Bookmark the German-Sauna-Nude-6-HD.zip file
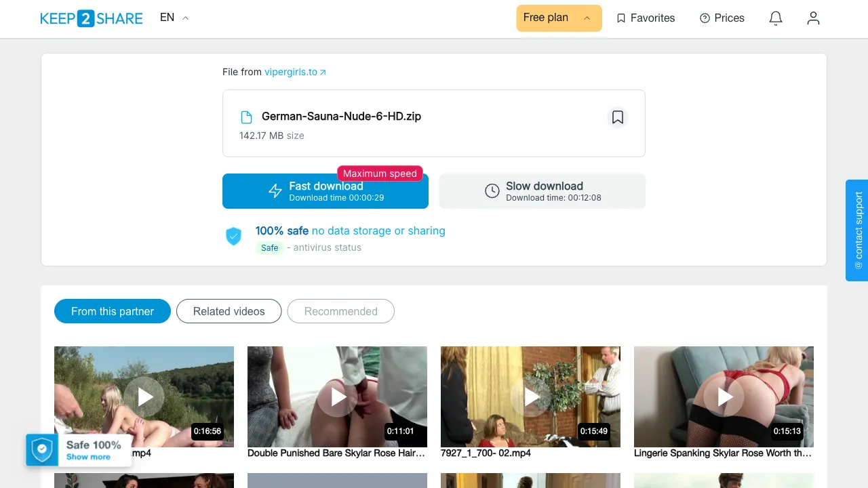The width and height of the screenshot is (868, 488). [x=618, y=117]
